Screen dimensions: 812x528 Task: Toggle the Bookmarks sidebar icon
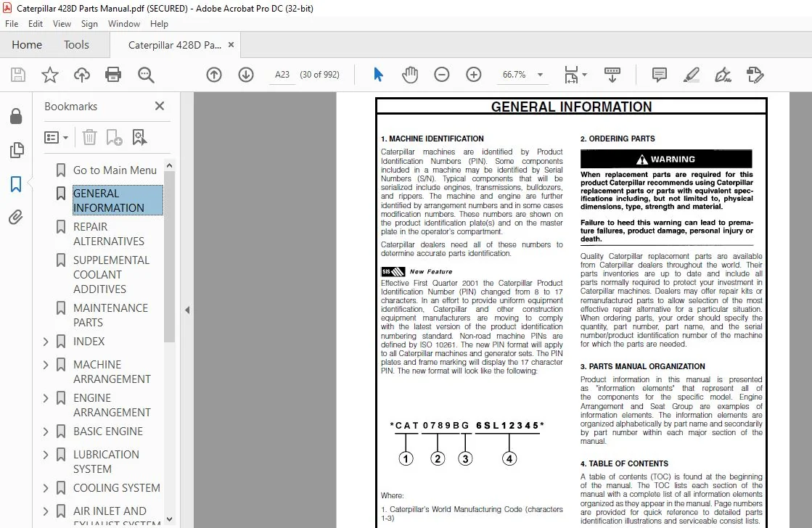coord(16,183)
